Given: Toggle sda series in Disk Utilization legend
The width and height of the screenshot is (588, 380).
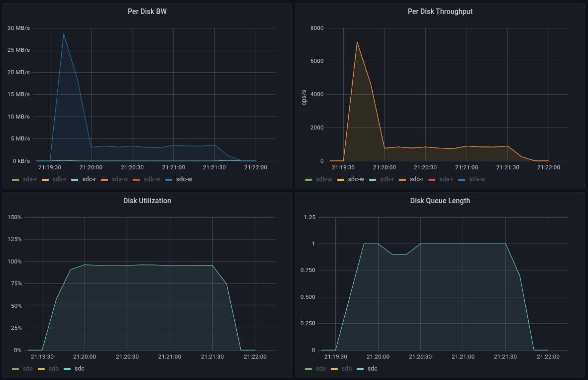Looking at the screenshot, I should click(28, 369).
